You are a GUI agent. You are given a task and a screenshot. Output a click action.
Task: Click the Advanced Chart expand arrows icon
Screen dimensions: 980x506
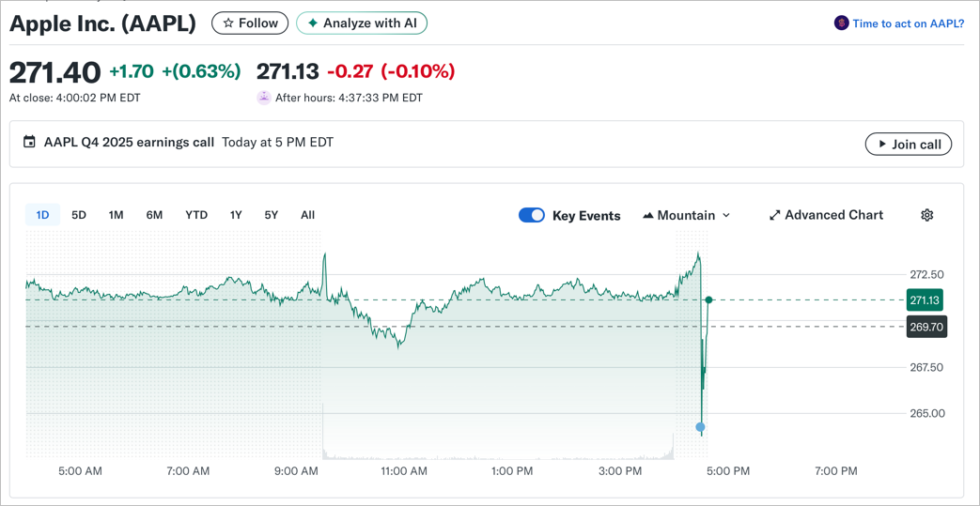pyautogui.click(x=774, y=215)
